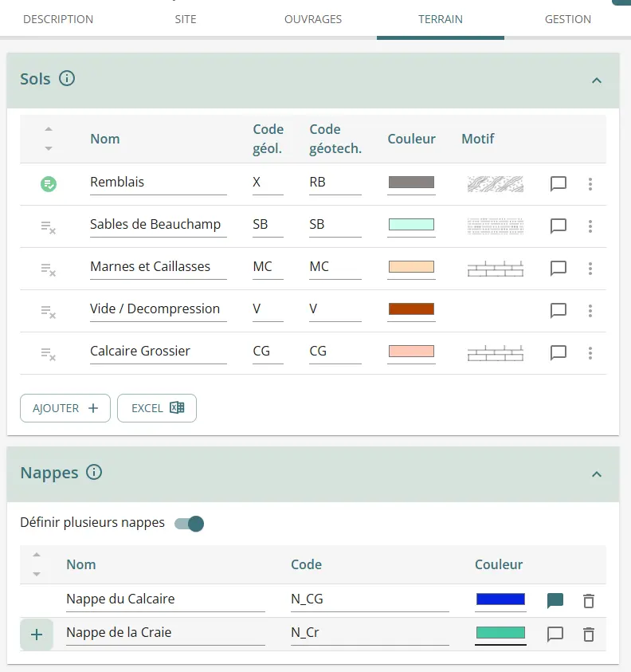The height and width of the screenshot is (672, 631).
Task: Open info tooltip next to Nappes title
Action: (94, 472)
